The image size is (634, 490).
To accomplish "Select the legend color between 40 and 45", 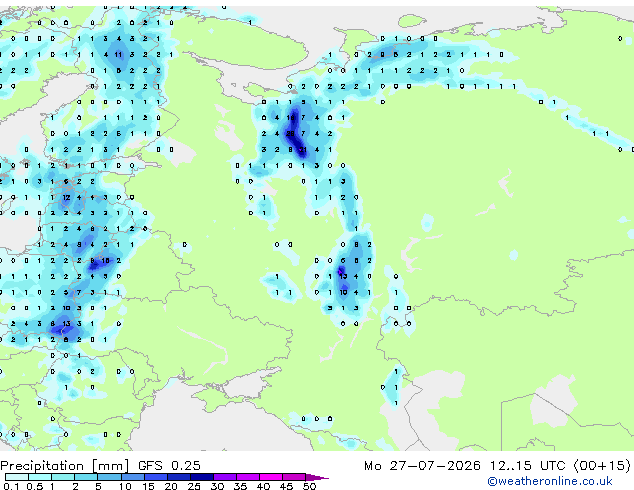I will [x=271, y=477].
